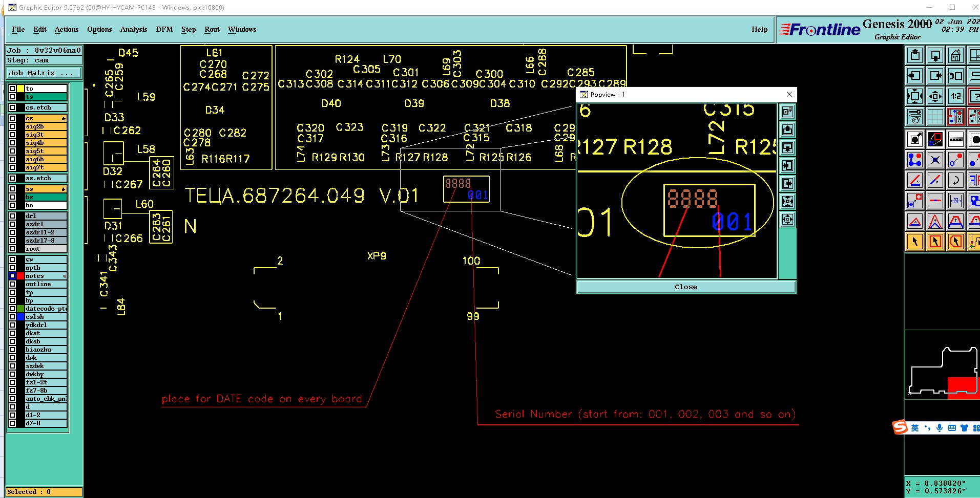Open the DFM menu
The image size is (980, 498).
pyautogui.click(x=164, y=29)
